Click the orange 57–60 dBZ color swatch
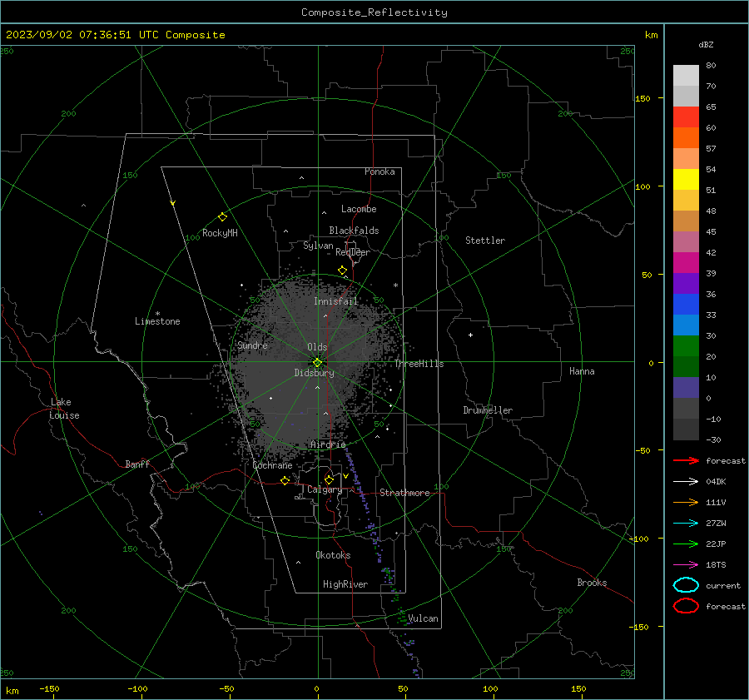 [686, 138]
